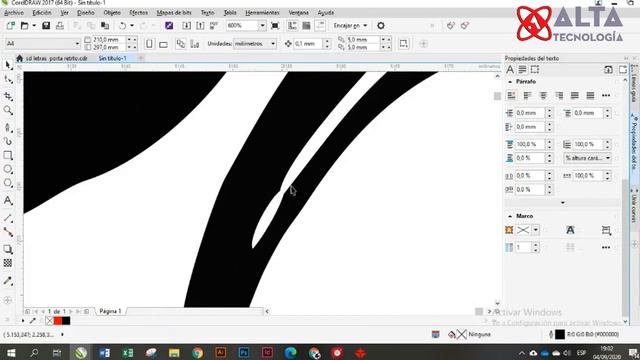Open the Archivo menu
The height and width of the screenshot is (360, 640).
[13, 13]
